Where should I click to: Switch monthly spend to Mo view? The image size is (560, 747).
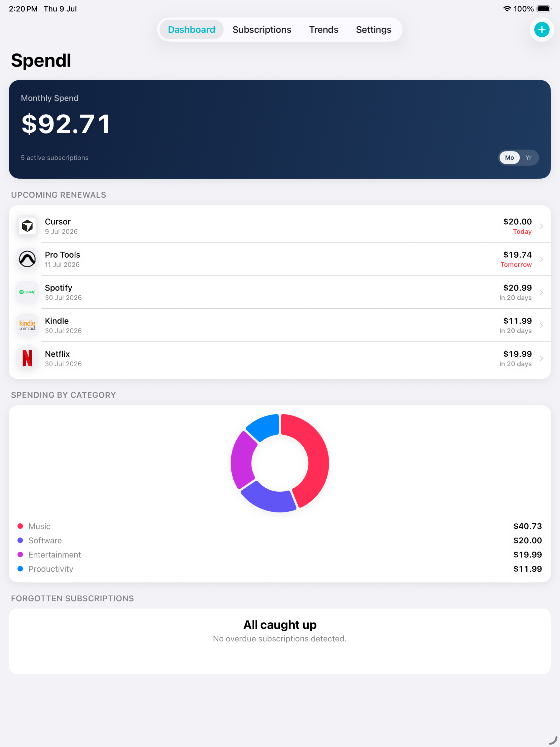coord(509,158)
